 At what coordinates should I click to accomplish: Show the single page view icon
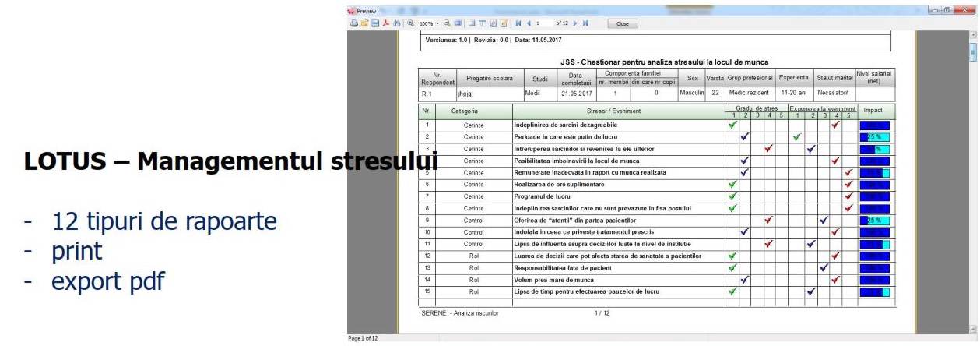coord(472,23)
